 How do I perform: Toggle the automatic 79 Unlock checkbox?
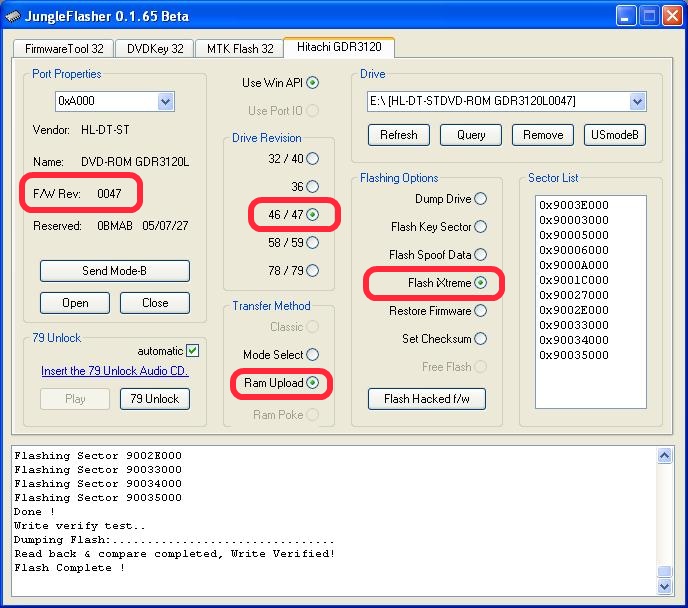(x=192, y=350)
